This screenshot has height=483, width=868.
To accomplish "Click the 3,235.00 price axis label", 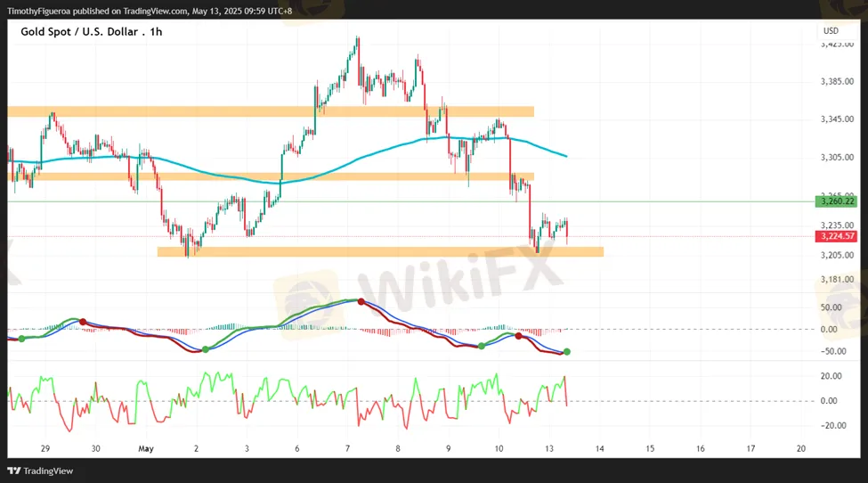I will pos(837,225).
